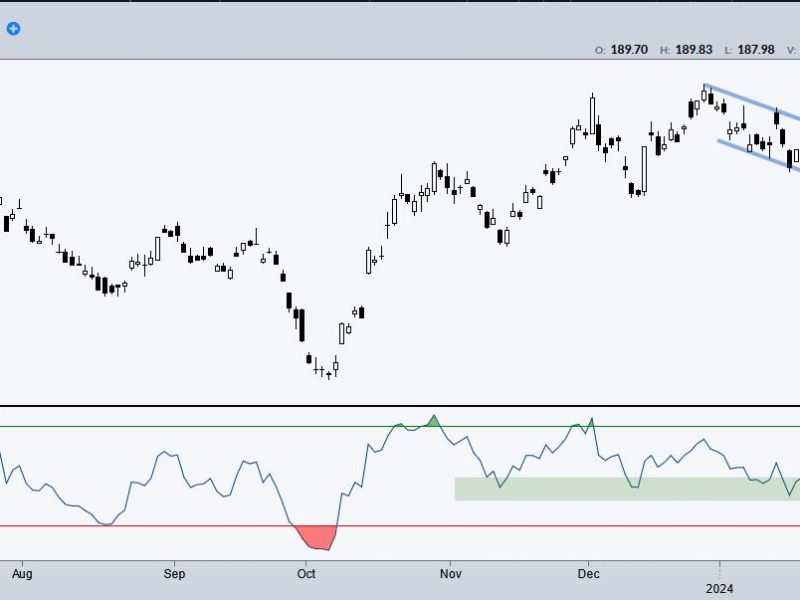This screenshot has height=600, width=800.
Task: Click the green overbought peak in the indicator
Action: (433, 421)
